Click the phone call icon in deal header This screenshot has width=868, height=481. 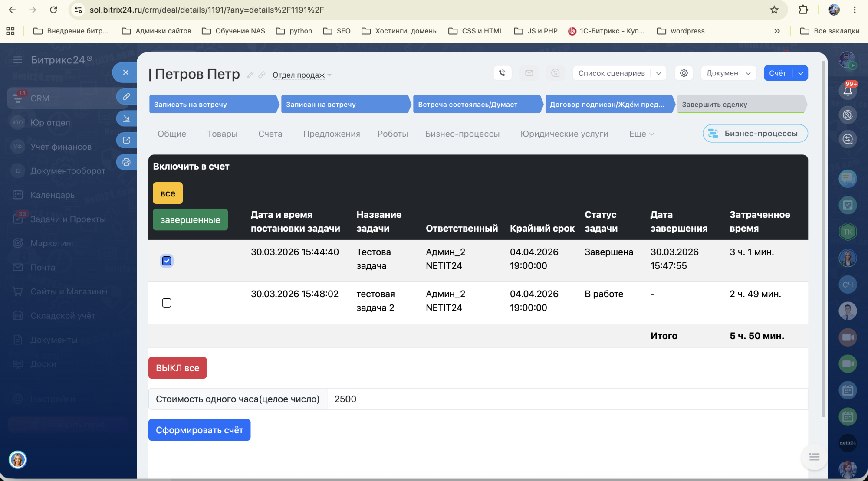pos(502,73)
